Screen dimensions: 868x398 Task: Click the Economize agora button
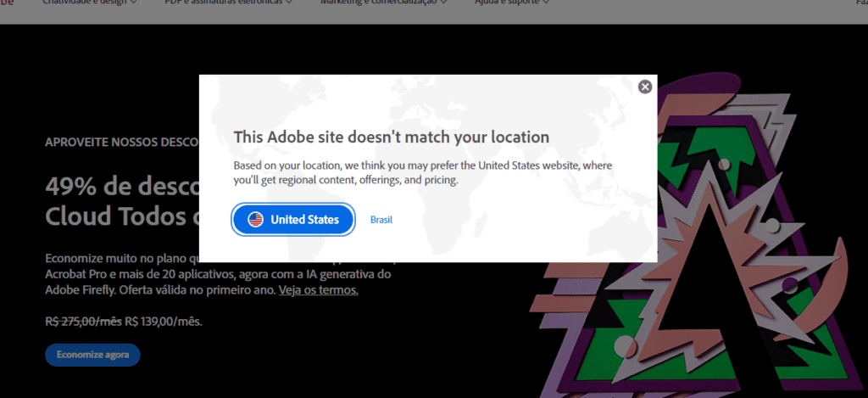92,355
